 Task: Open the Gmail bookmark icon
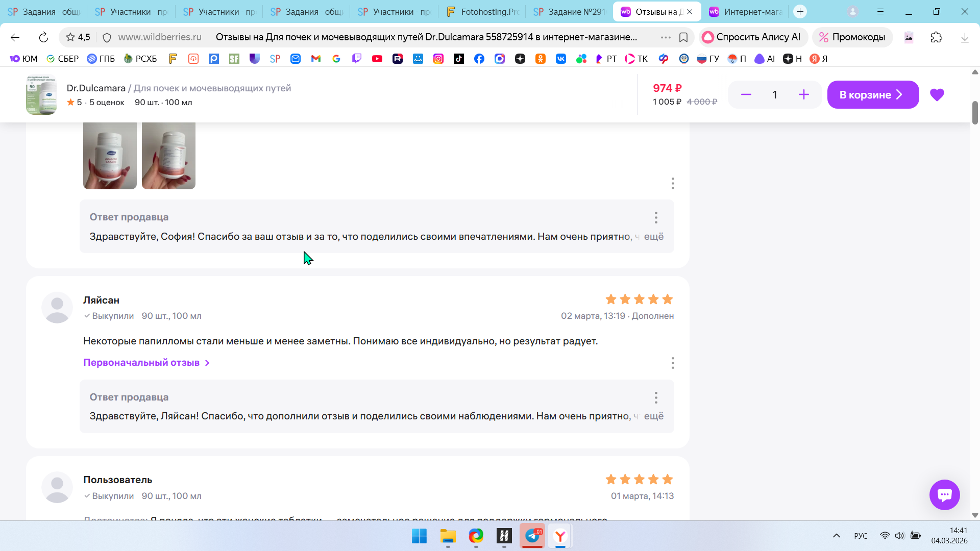(x=315, y=59)
